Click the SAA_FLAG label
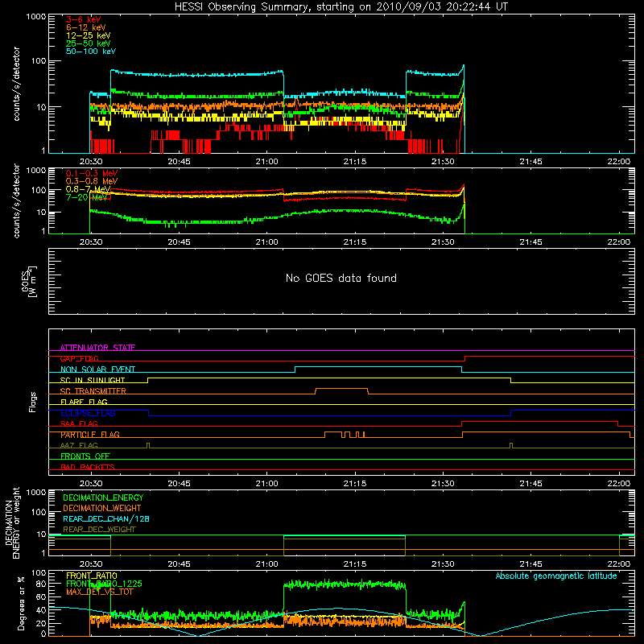644x644 pixels. 79,423
